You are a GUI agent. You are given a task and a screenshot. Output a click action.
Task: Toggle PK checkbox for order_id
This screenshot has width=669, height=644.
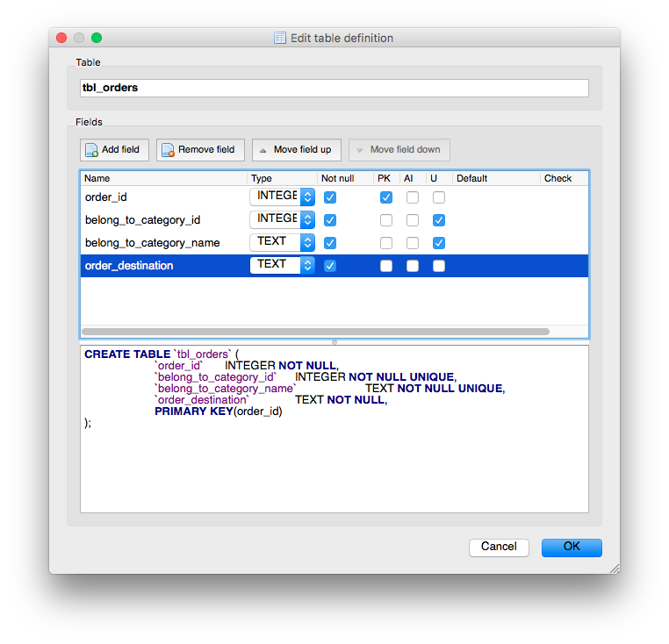(x=386, y=197)
